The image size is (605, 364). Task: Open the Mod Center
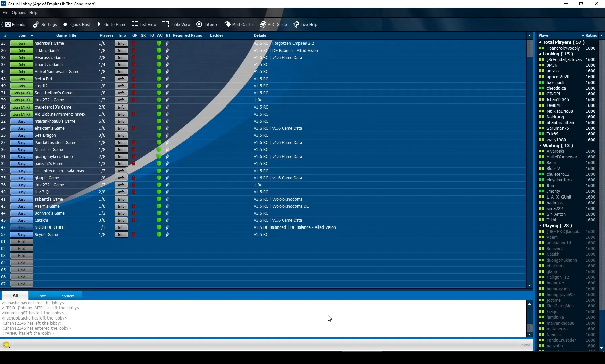click(x=239, y=24)
